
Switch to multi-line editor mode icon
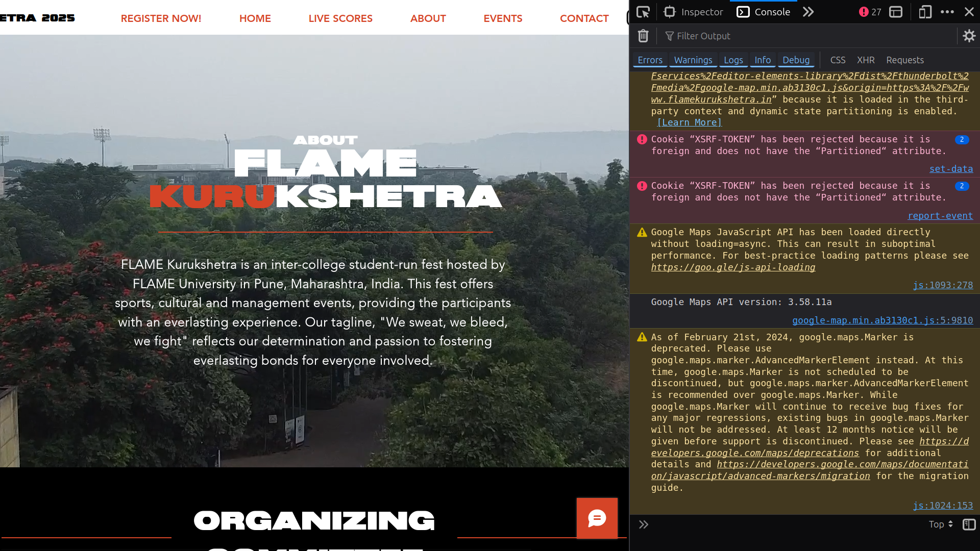969,524
